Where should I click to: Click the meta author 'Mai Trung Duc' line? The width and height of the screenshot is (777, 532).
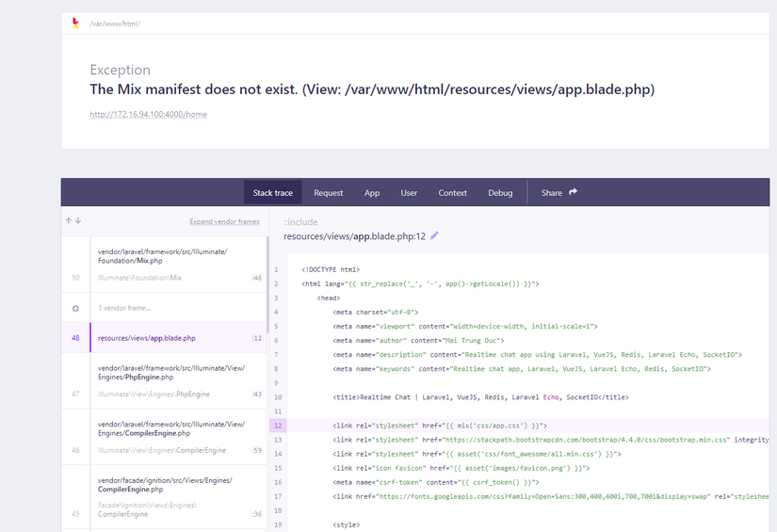[x=419, y=340]
